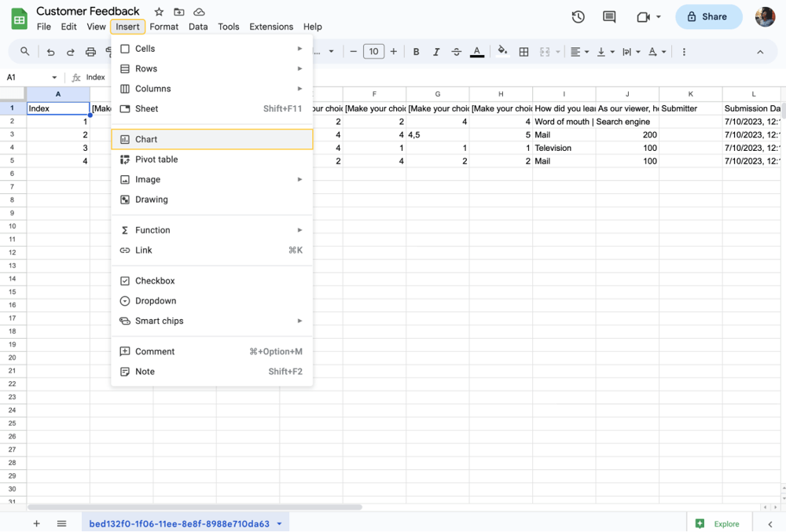The image size is (786, 532).
Task: Click the font size input field
Action: click(x=373, y=52)
